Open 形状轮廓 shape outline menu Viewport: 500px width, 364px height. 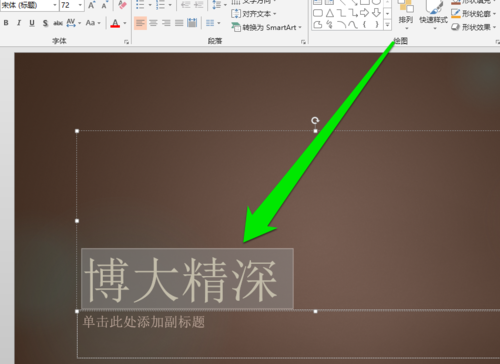(x=473, y=14)
